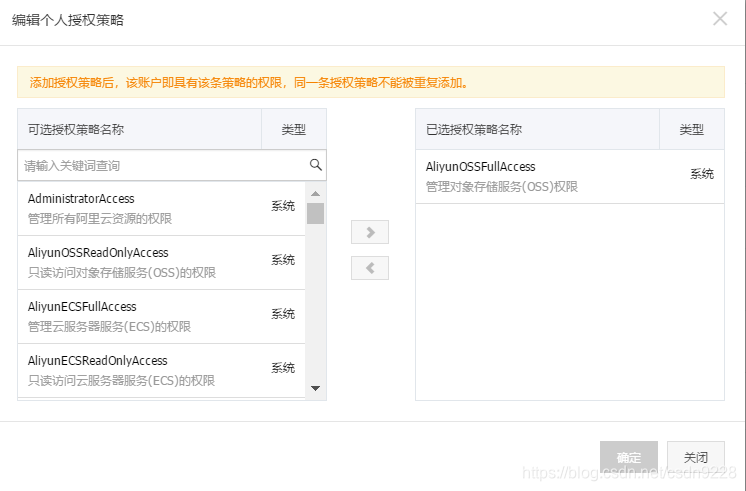
Task: Remove selected policy with left arrow button
Action: [x=370, y=268]
